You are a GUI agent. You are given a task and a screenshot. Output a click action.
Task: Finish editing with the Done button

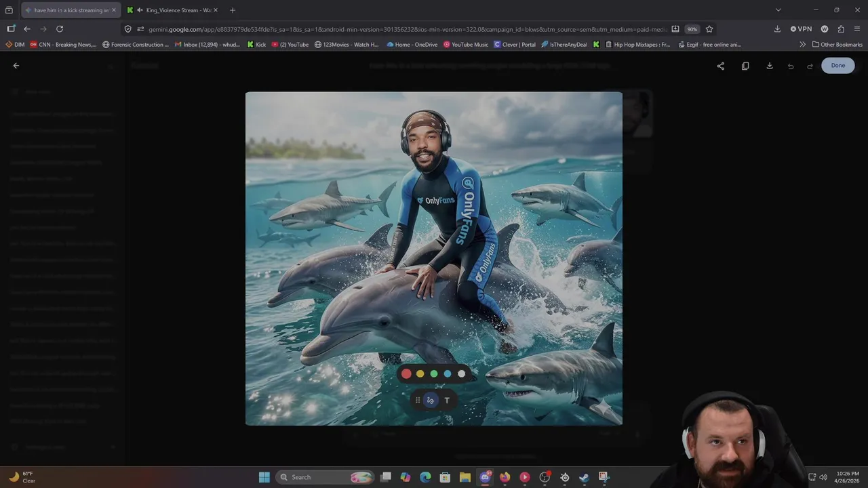click(838, 66)
